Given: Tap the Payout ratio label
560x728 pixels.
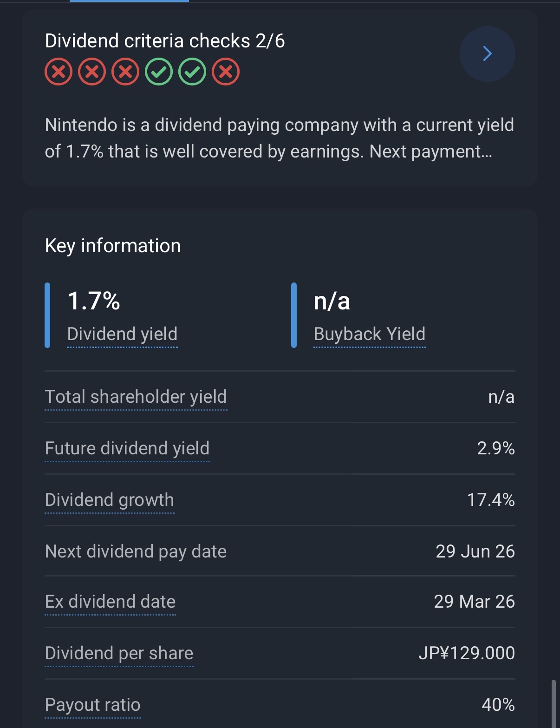Looking at the screenshot, I should tap(92, 705).
